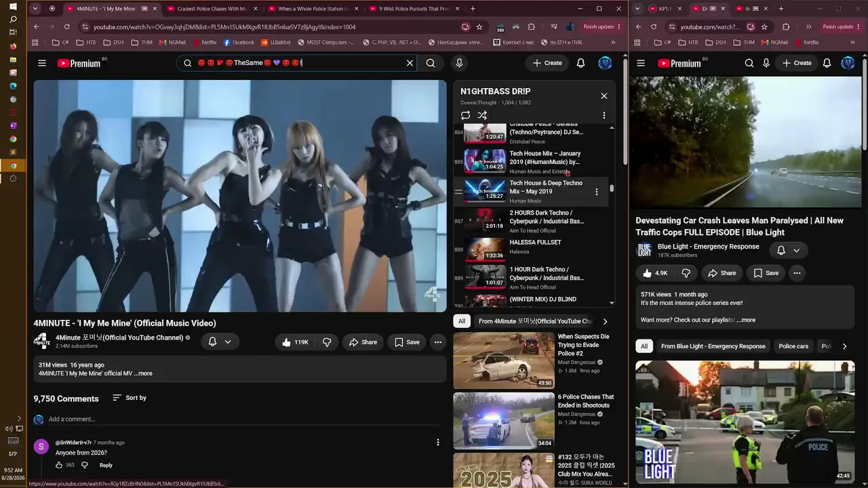Open notifications bell in left window header
The height and width of the screenshot is (488, 868).
click(580, 63)
